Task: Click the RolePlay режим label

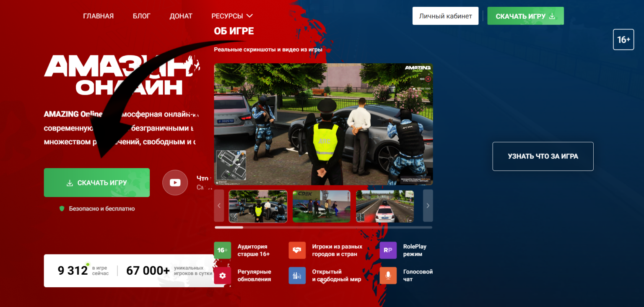Action: [415, 250]
